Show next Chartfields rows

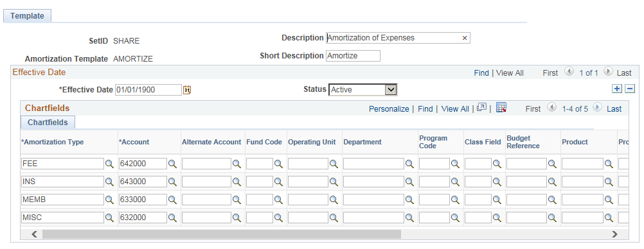[598, 108]
